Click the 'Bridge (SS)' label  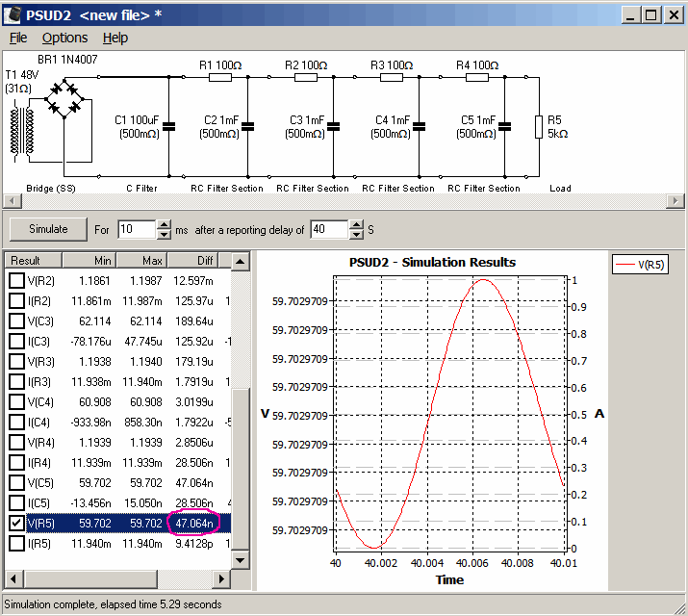(x=51, y=189)
